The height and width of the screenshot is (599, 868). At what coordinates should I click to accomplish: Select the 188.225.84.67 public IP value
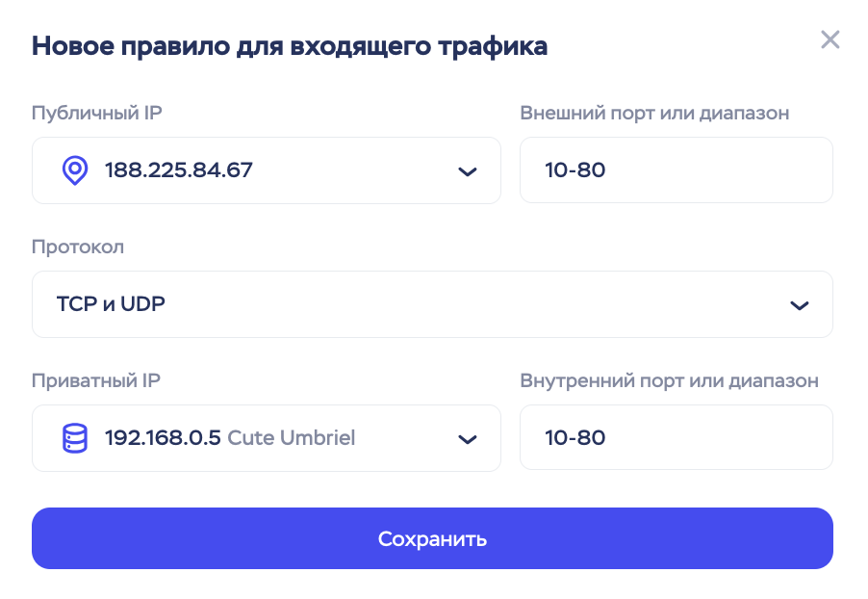[x=178, y=170]
